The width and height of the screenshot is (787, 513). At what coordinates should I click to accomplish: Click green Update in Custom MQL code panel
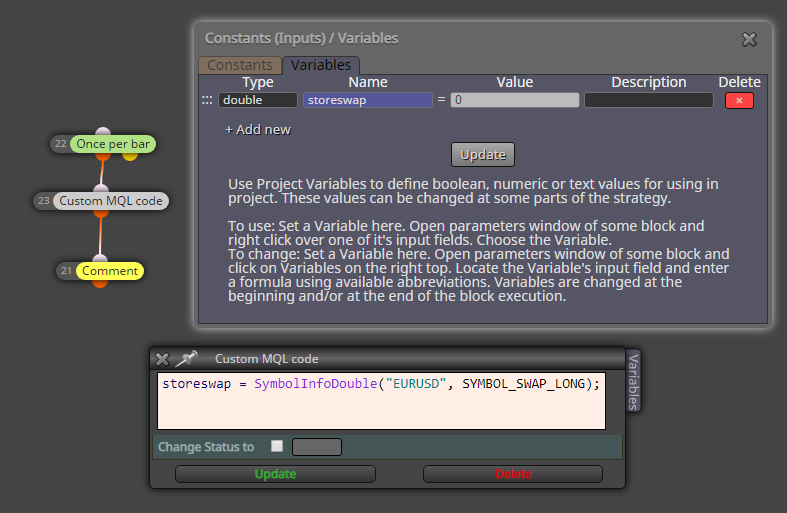click(275, 474)
